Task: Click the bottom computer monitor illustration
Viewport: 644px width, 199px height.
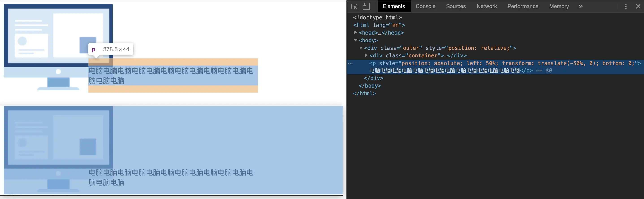Action: 58,149
